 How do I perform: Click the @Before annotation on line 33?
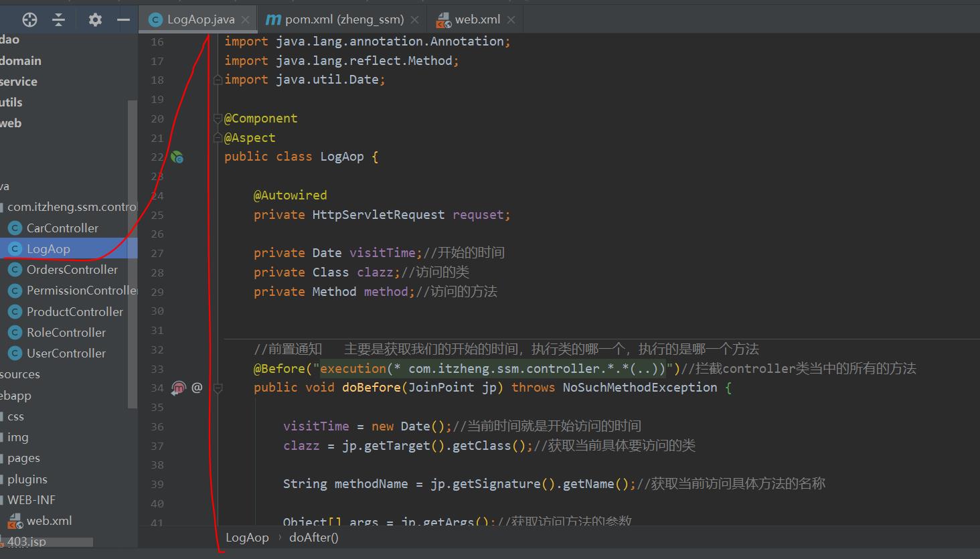pyautogui.click(x=279, y=368)
